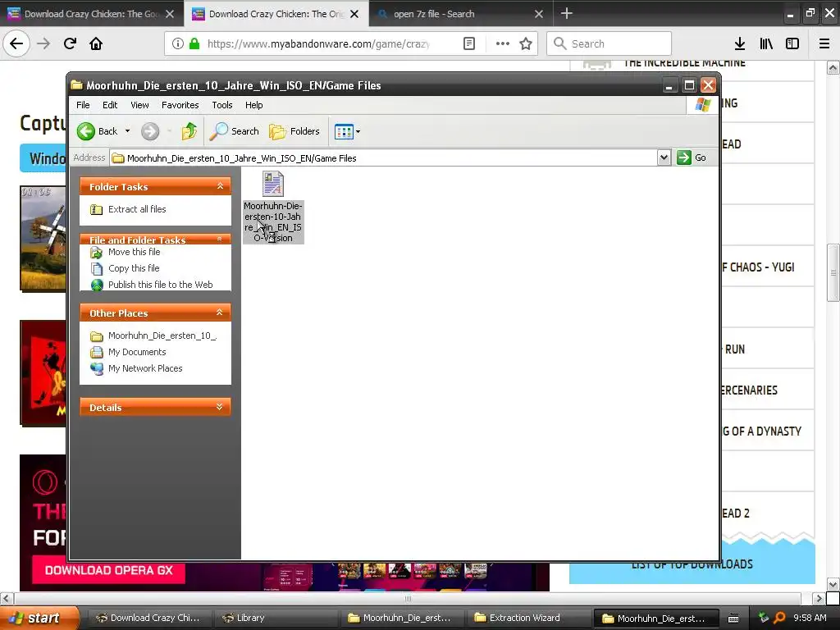
Task: Click Copy this file
Action: pos(134,268)
